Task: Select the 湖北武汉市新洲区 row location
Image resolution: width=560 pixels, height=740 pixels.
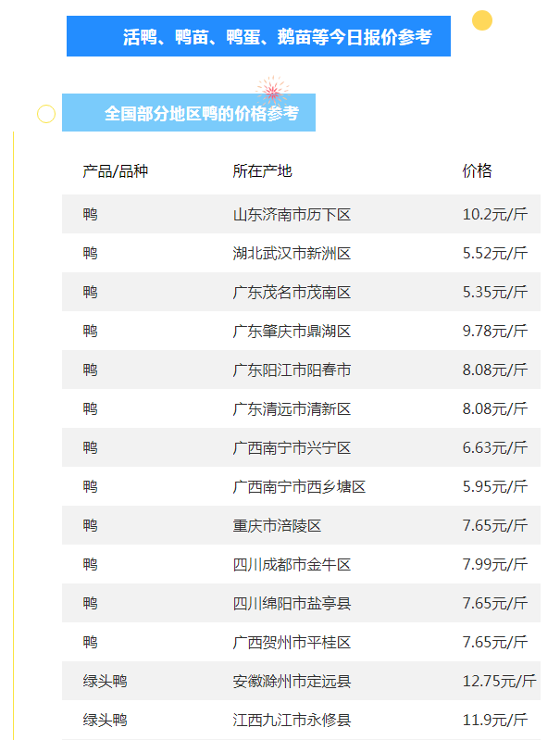Action: (x=292, y=254)
